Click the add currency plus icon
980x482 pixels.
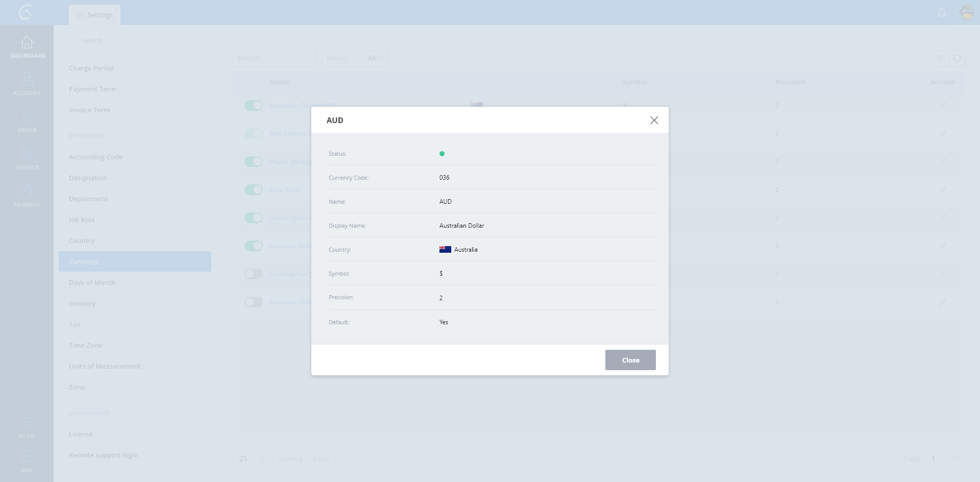click(941, 58)
